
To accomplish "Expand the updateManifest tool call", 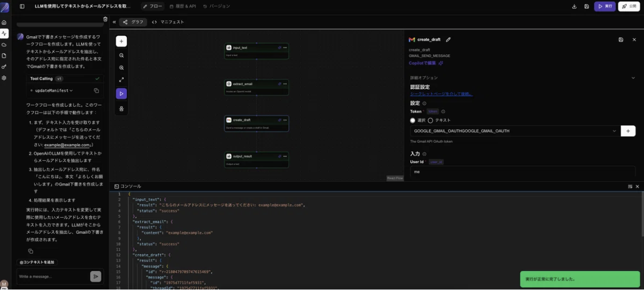I will click(x=54, y=91).
